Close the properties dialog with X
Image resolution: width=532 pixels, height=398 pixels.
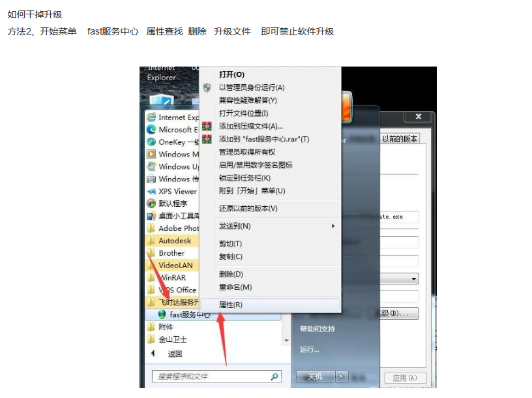[x=419, y=117]
